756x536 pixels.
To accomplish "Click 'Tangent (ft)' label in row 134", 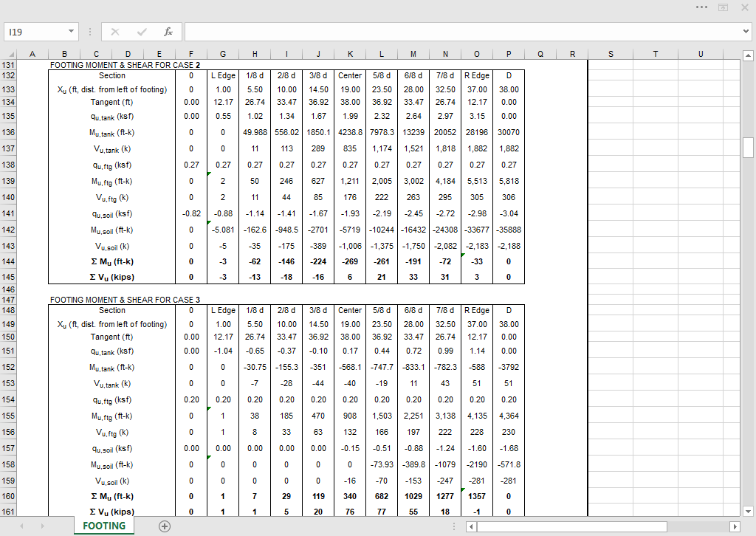I will coord(112,102).
